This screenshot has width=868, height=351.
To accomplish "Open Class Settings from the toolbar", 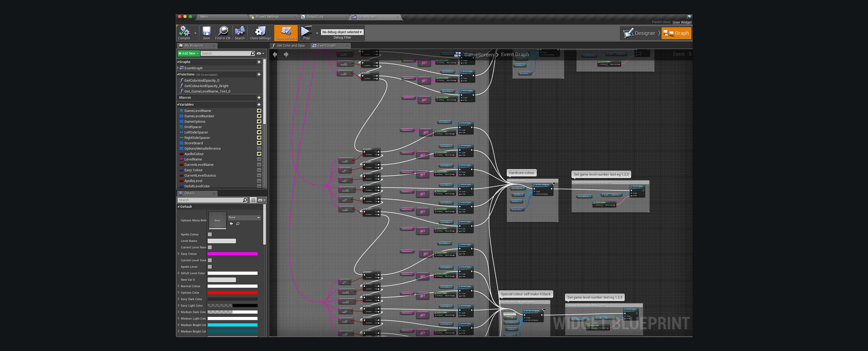I will pos(260,32).
